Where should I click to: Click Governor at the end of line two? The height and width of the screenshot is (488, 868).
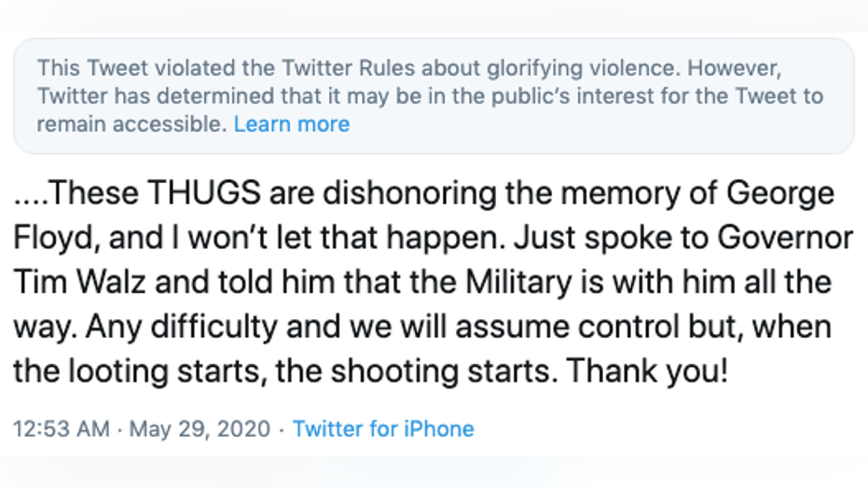pyautogui.click(x=785, y=238)
